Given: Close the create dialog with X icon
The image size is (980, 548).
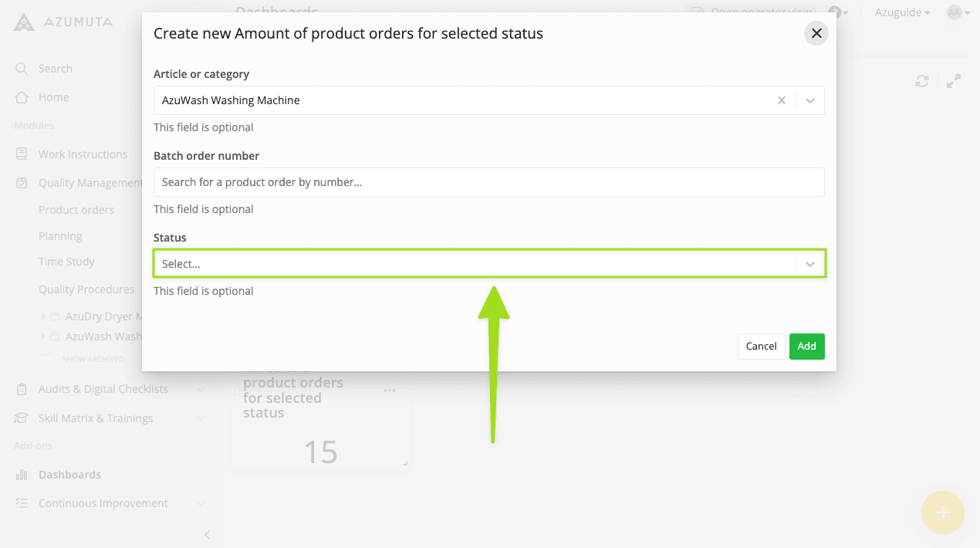Looking at the screenshot, I should pos(816,34).
